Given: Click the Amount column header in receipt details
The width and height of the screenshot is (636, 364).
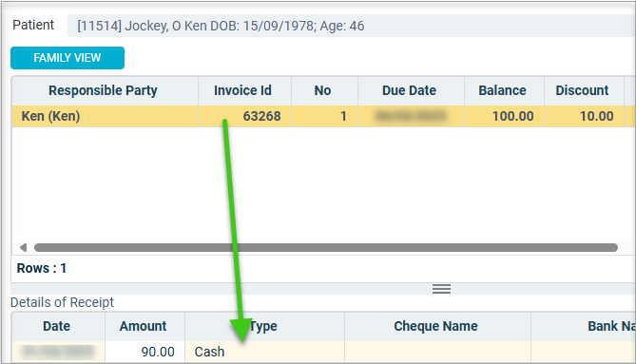Looking at the screenshot, I should tap(145, 326).
